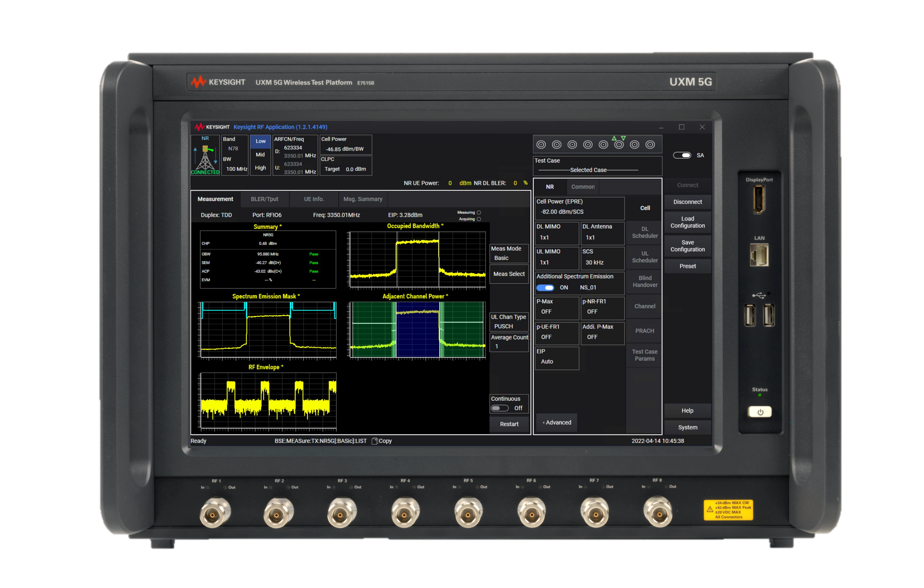Select the Common settings tab
The height and width of the screenshot is (588, 924).
583,187
